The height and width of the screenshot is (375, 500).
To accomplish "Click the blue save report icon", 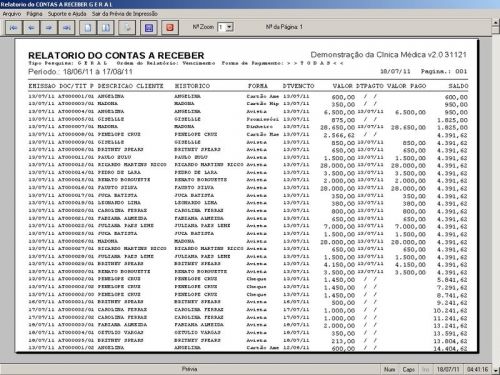I will tap(149, 28).
